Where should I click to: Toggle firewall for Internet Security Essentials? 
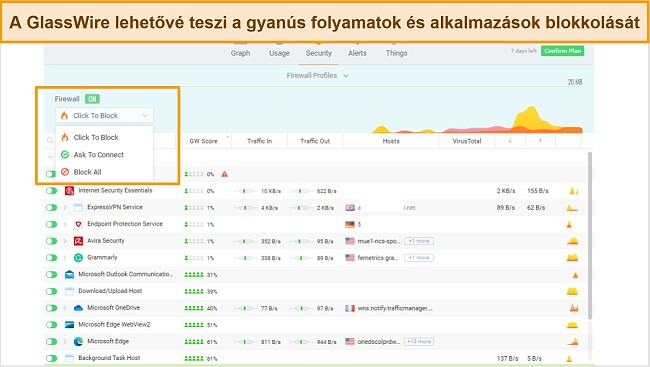pos(51,191)
